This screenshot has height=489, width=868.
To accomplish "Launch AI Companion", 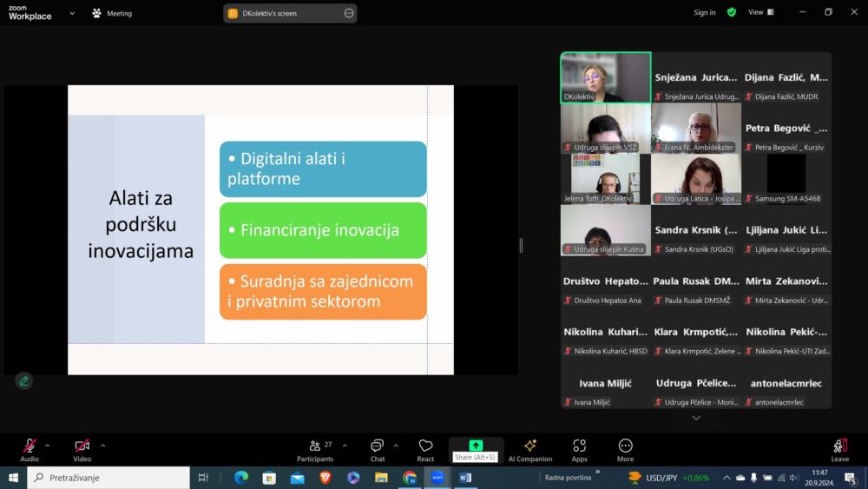I will point(530,450).
